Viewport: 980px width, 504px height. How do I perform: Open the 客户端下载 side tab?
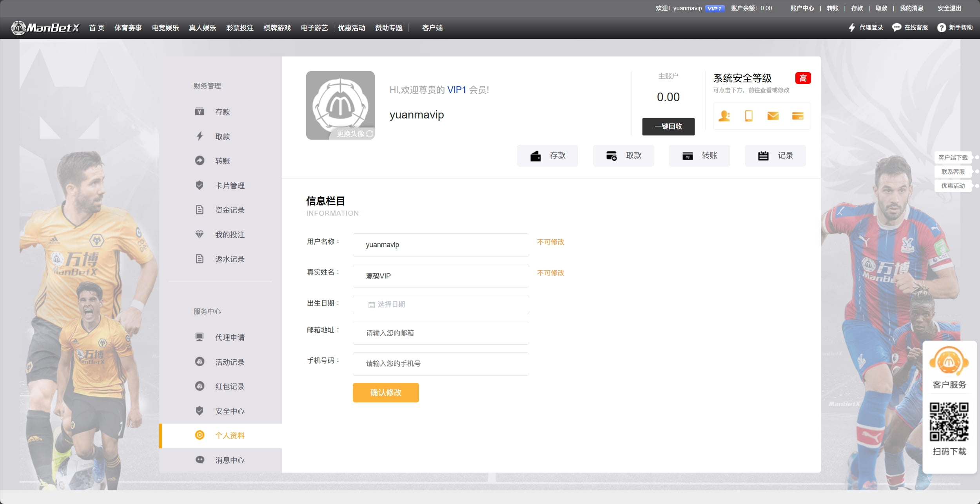pyautogui.click(x=953, y=157)
